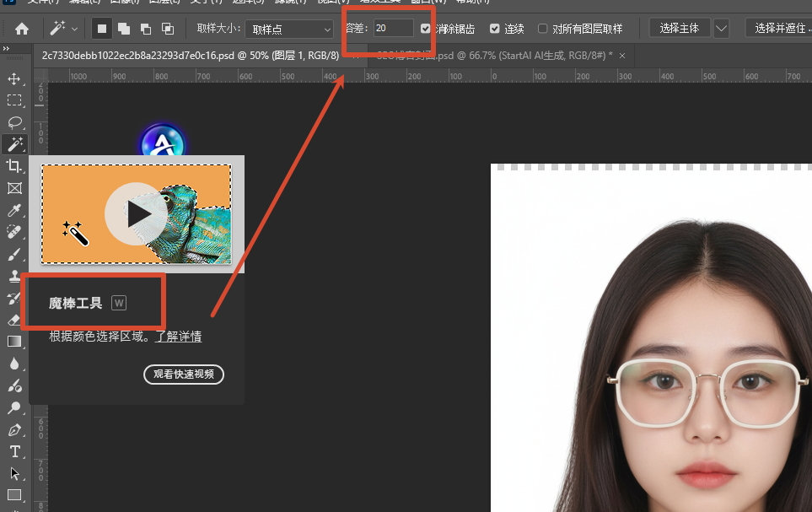812x512 pixels.
Task: Choose the Add to selection mode icon
Action: coord(124,29)
